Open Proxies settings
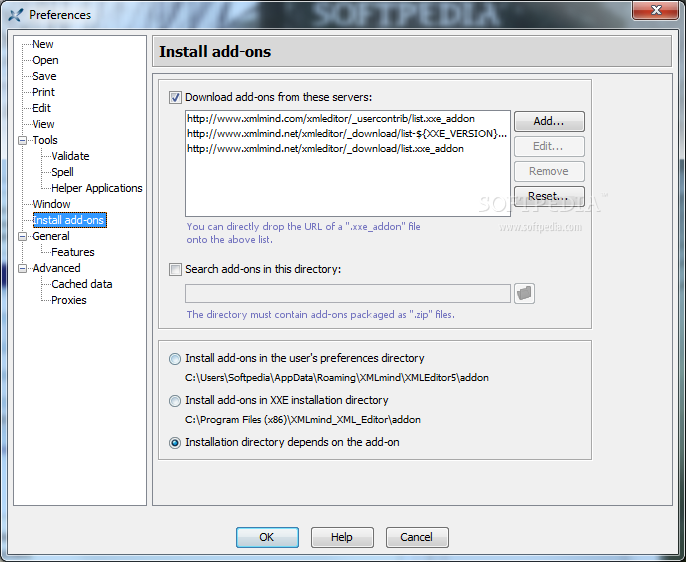Screen dimensions: 686x562 click(69, 300)
